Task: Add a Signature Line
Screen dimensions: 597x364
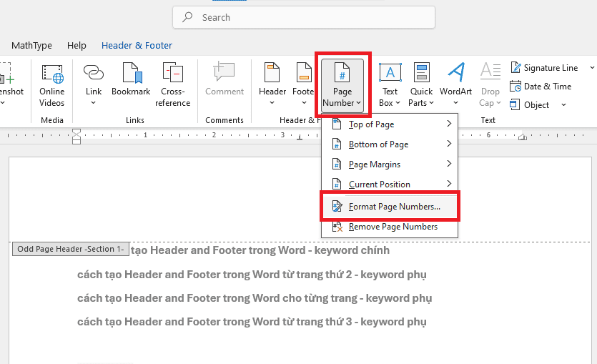Action: click(x=545, y=68)
